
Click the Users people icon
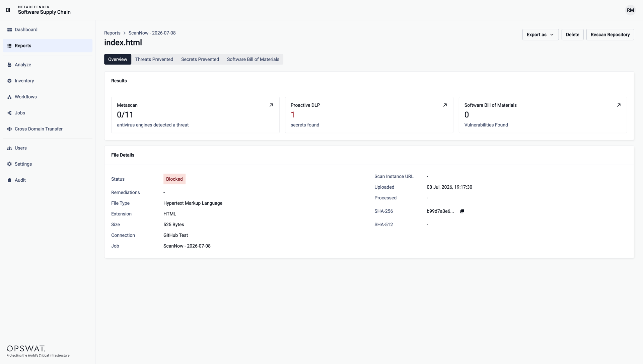(x=9, y=148)
